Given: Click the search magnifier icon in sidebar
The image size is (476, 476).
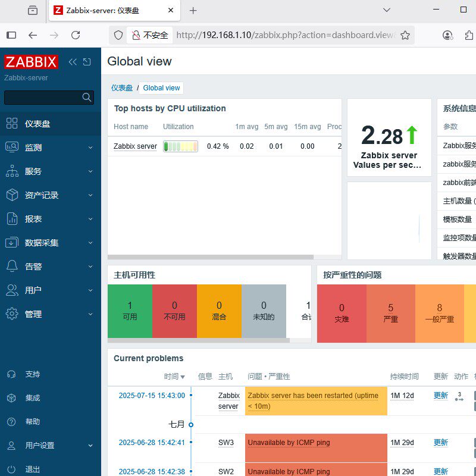Looking at the screenshot, I should [86, 98].
